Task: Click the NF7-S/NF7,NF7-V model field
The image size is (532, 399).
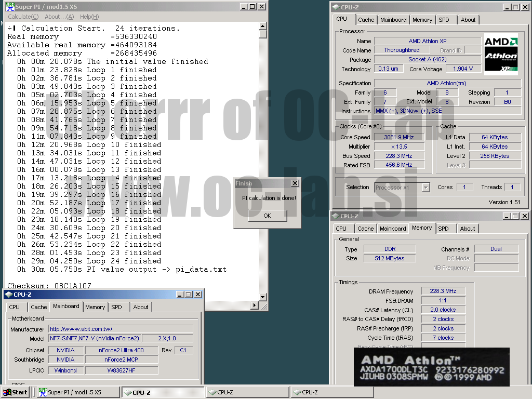Action: (95, 338)
